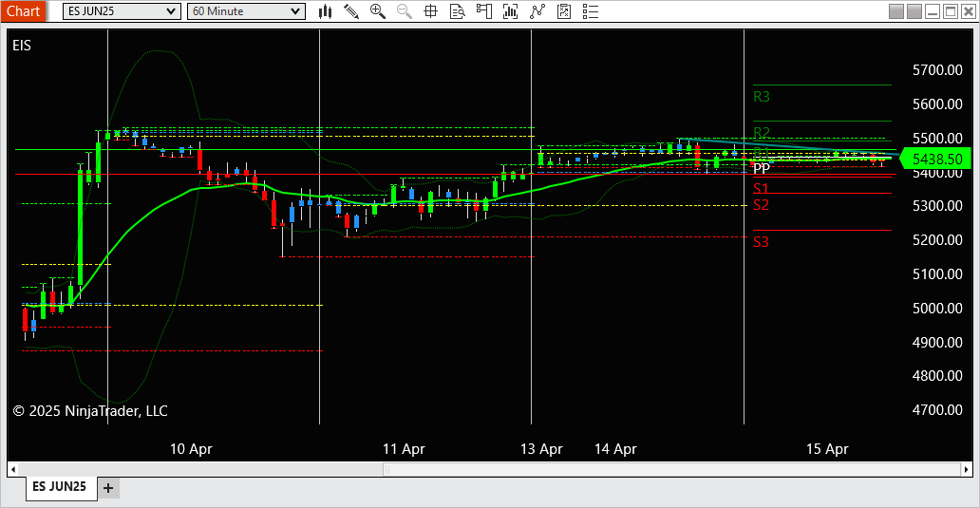This screenshot has width=980, height=508.
Task: Activate the Zoom In magnifier
Action: (x=378, y=11)
